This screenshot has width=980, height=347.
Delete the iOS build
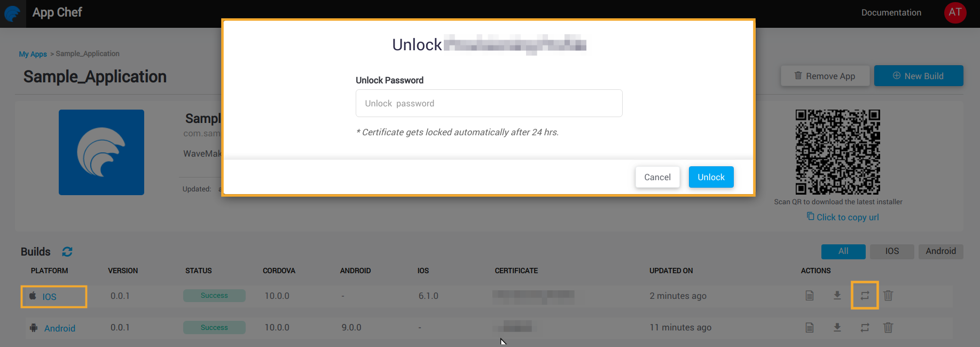click(x=888, y=295)
